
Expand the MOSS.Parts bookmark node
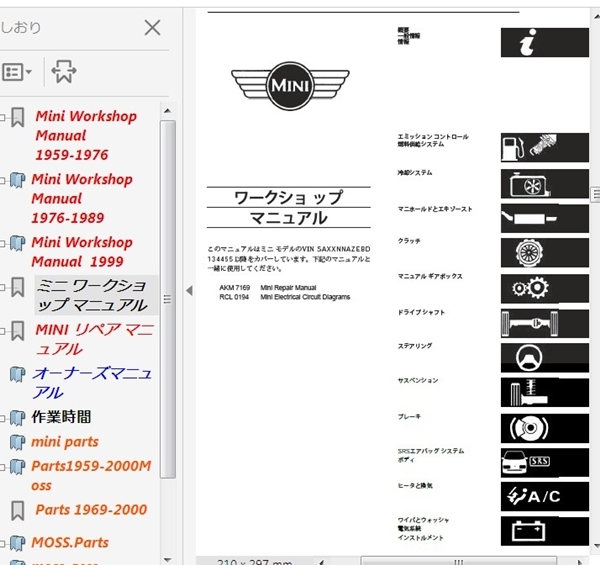click(x=2, y=544)
